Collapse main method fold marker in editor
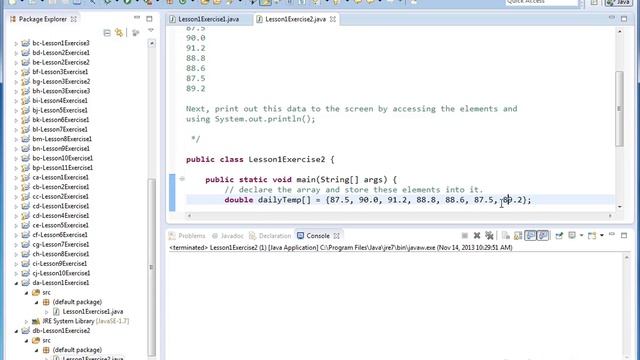The height and width of the screenshot is (360, 640). 182,179
